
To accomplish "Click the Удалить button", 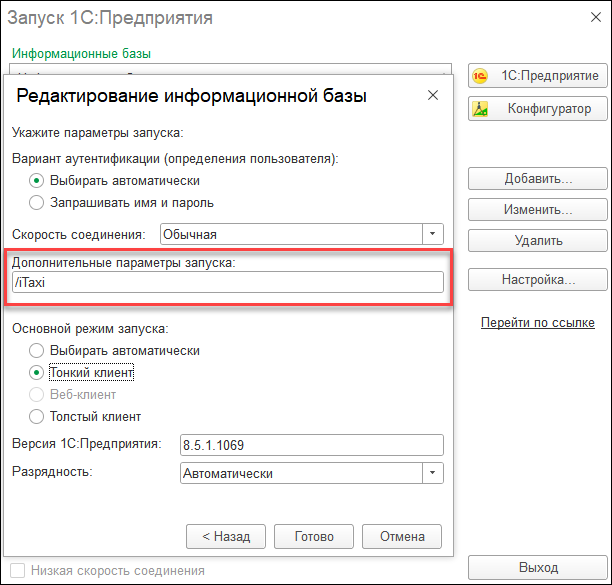I will [538, 240].
